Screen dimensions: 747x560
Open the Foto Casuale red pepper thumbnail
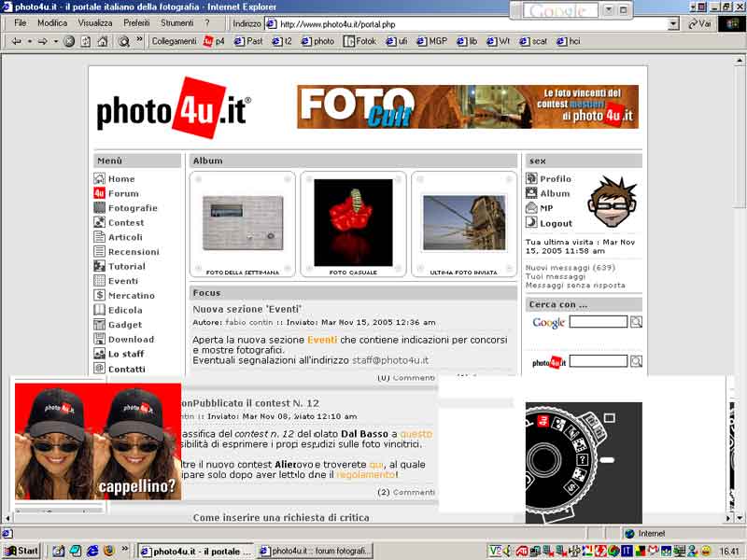[x=353, y=222]
